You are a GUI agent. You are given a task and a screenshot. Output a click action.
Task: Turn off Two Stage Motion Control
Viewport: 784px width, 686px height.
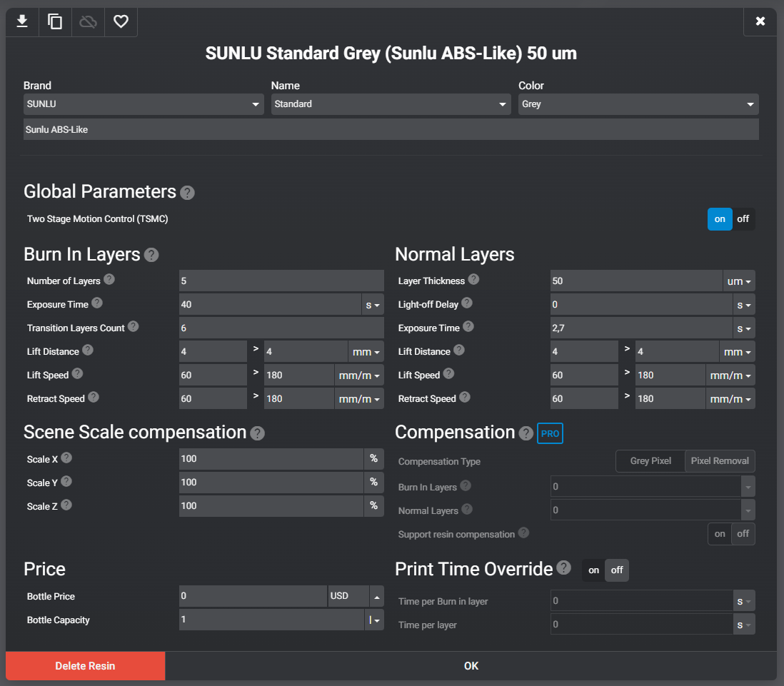click(x=743, y=219)
